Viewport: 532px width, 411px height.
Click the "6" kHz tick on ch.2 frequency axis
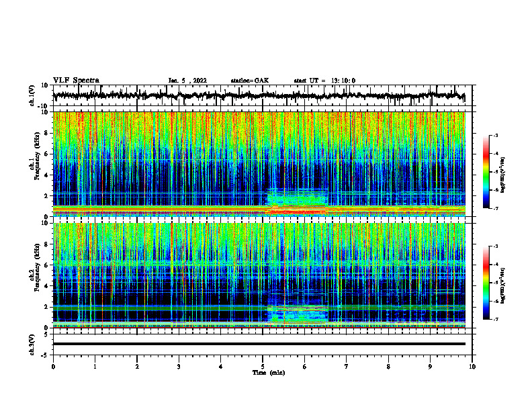(47, 265)
